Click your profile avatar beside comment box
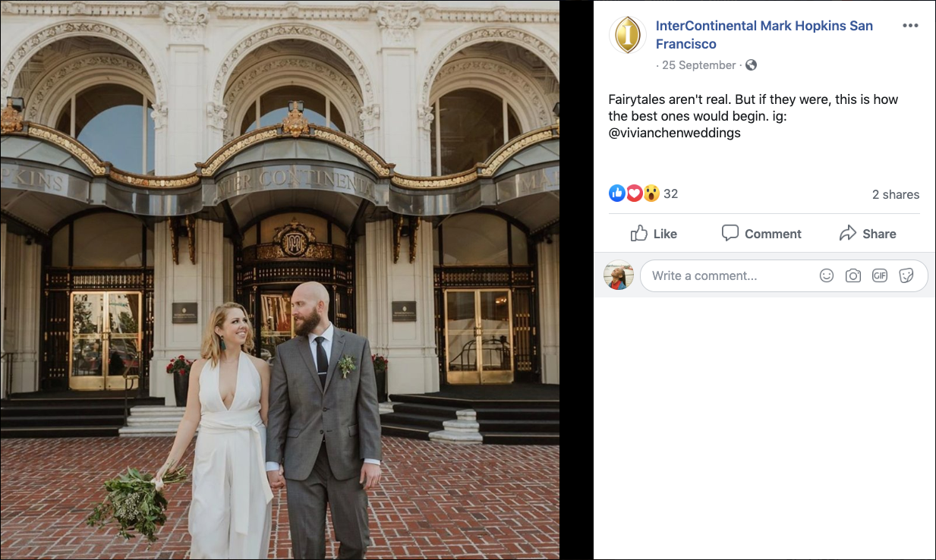936x560 pixels. coord(619,275)
